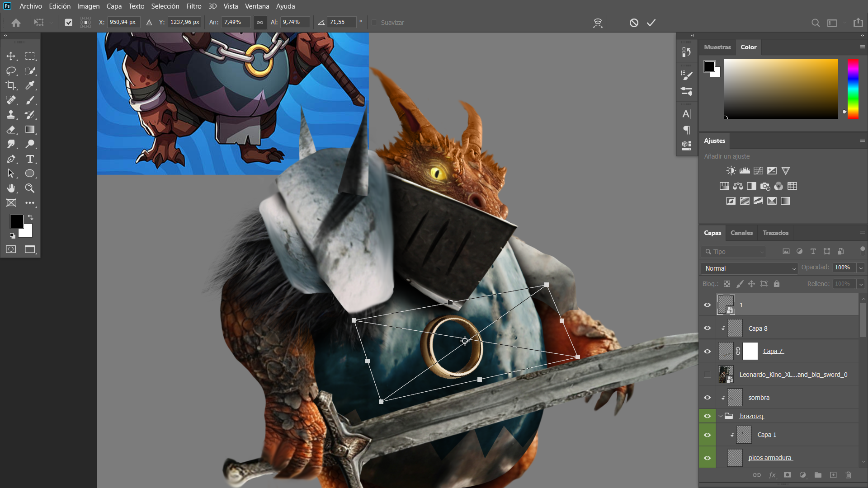The height and width of the screenshot is (488, 868).
Task: Select the Rectangular Marquee tool
Action: tap(30, 56)
